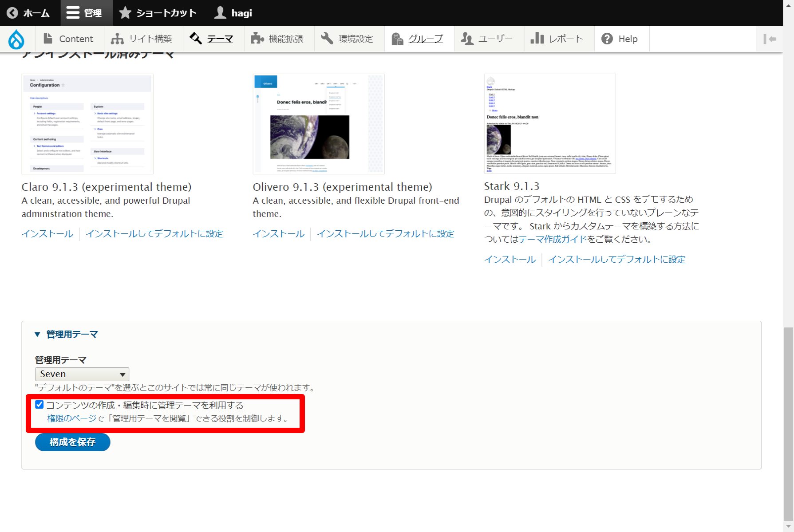
Task: Click the Olivero 9.1.3 (experimental theme) title
Action: click(343, 187)
